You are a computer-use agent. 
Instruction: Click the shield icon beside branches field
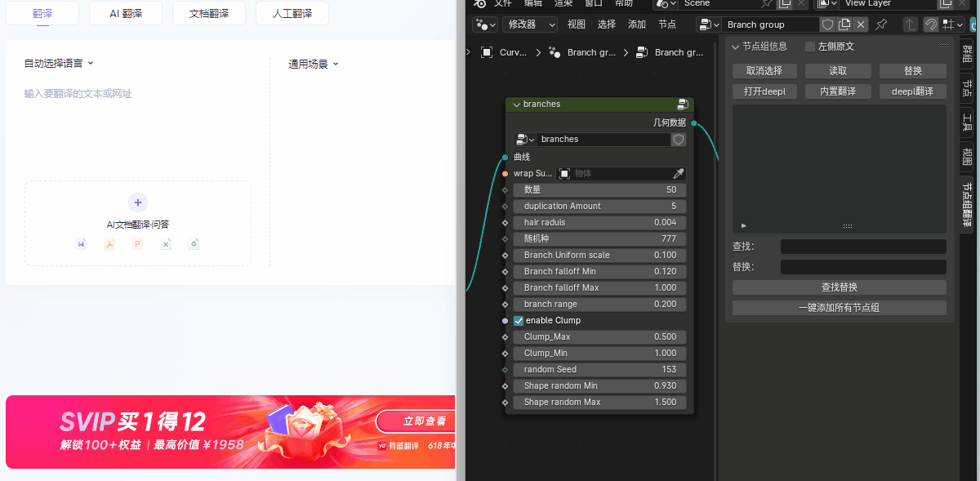coord(678,140)
